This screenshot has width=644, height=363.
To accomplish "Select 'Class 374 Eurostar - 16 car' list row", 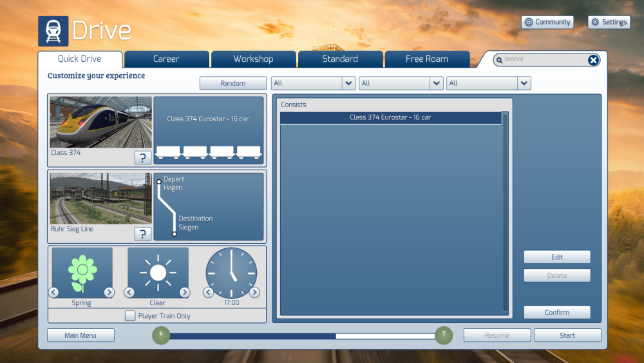I will pos(390,117).
